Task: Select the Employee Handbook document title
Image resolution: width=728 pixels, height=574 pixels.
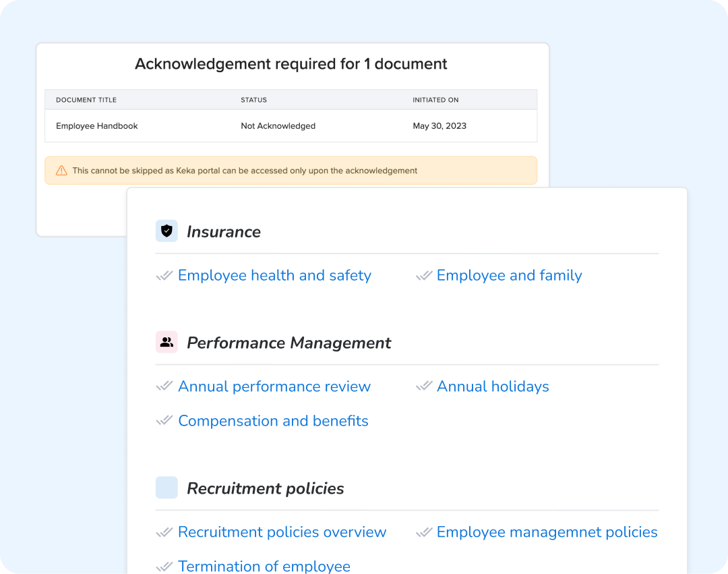Action: coord(96,126)
